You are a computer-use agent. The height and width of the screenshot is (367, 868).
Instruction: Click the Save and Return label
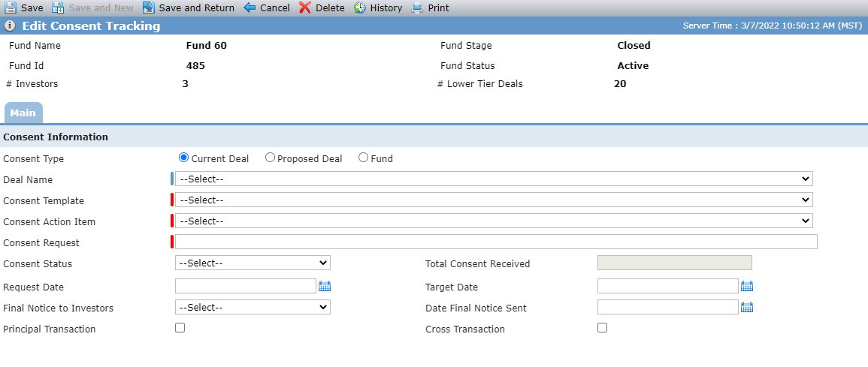pos(196,8)
